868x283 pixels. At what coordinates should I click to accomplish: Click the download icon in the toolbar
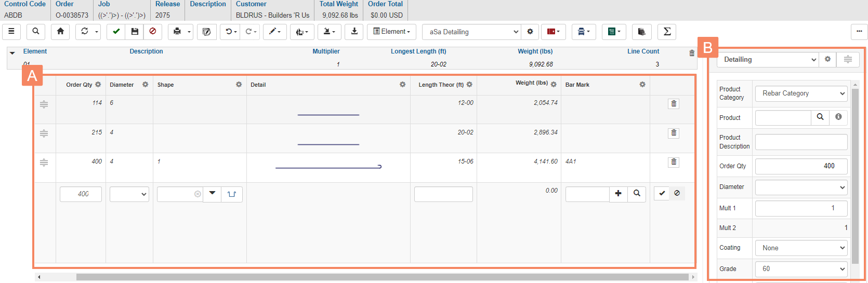click(354, 32)
